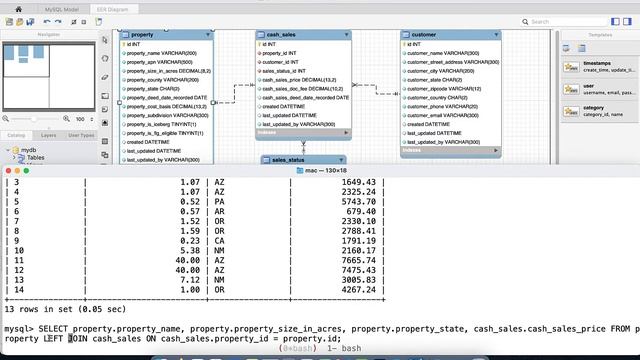The width and height of the screenshot is (640, 360).
Task: Click customer_zipcode VARCHAR(12) column
Action: (x=444, y=89)
